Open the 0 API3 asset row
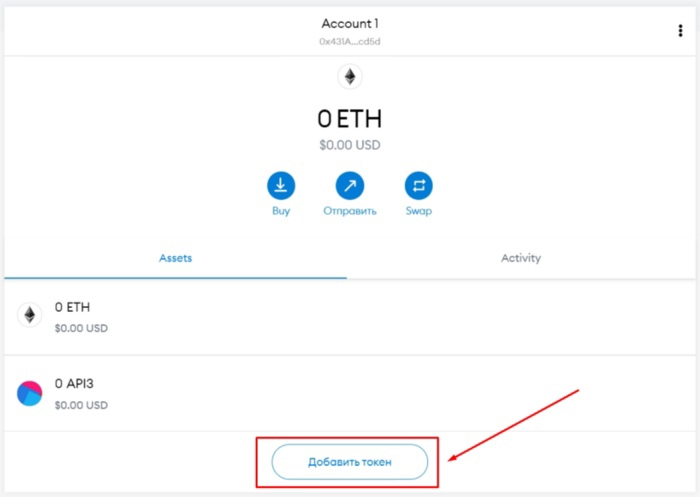Image resolution: width=700 pixels, height=497 pixels. (350, 393)
